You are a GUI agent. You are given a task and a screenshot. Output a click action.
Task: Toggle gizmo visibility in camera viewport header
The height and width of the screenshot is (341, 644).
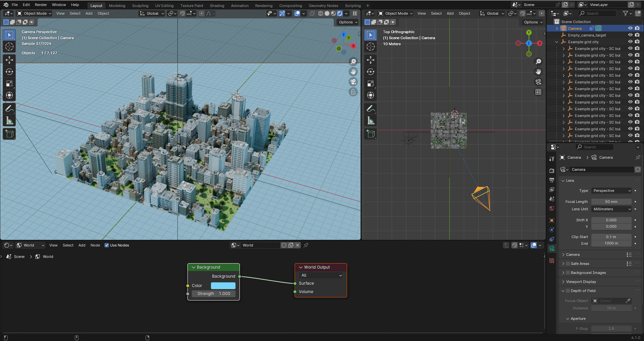click(282, 13)
